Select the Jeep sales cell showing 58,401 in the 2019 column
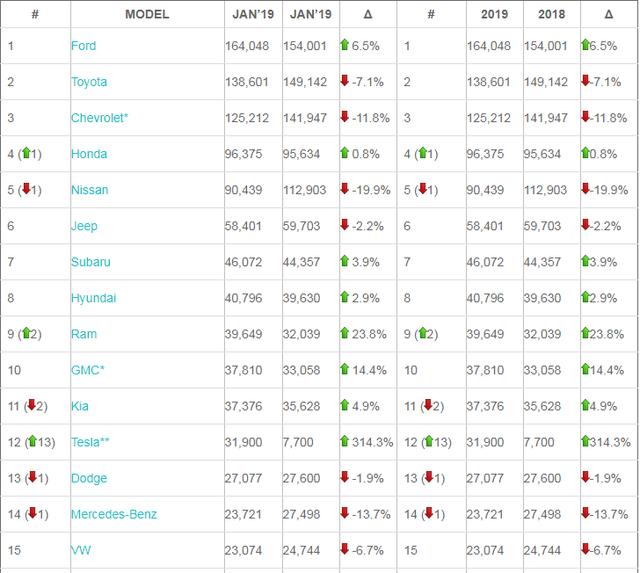Image resolution: width=640 pixels, height=573 pixels. [x=489, y=226]
